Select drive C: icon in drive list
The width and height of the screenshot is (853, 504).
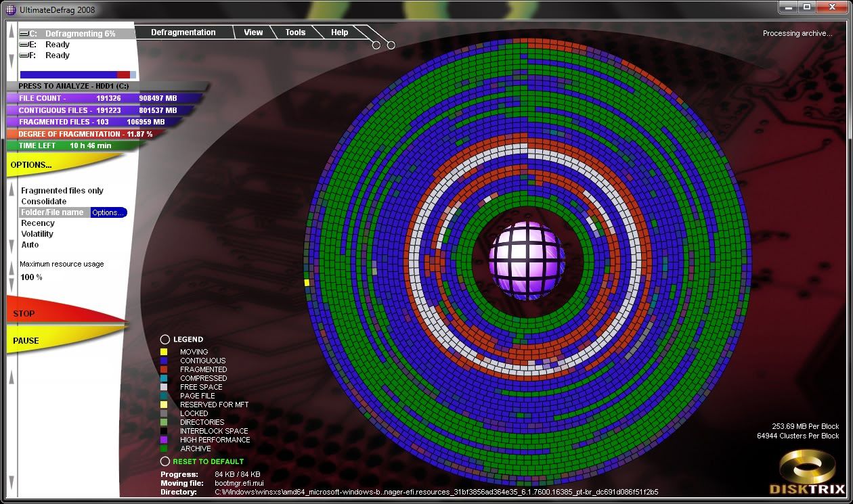click(x=24, y=33)
